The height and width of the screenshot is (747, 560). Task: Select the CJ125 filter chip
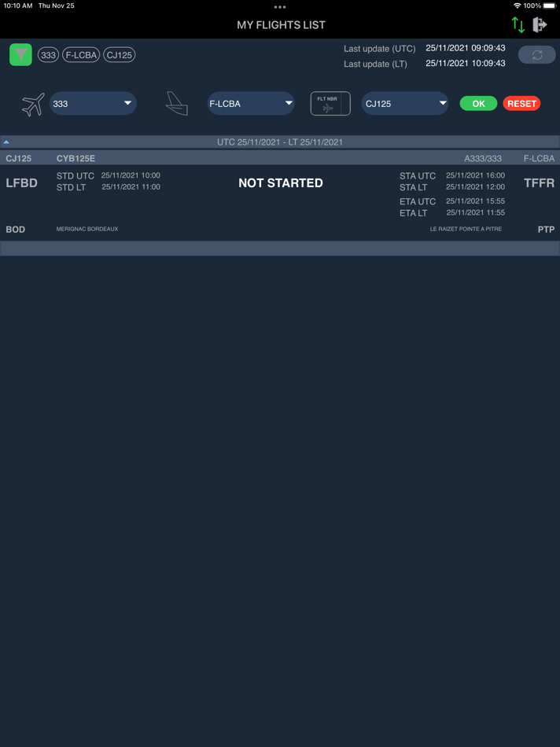(119, 55)
